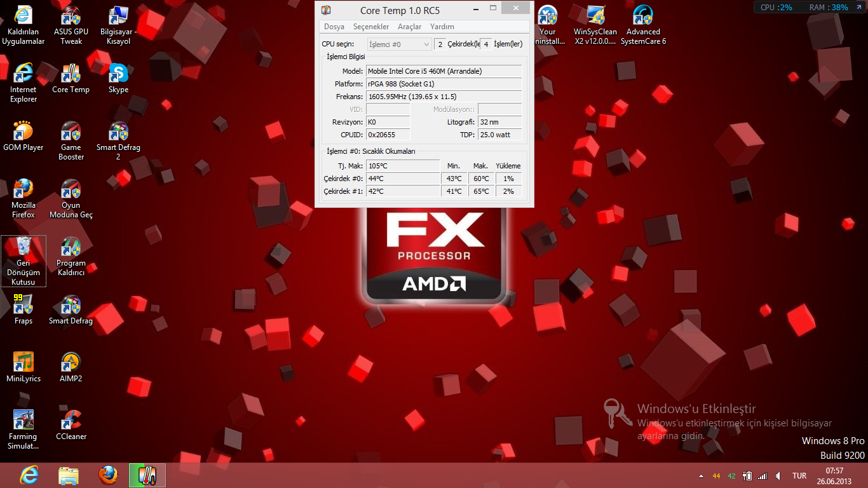Select the Core Temp desktop shortcut
Image resolution: width=868 pixels, height=488 pixels.
pyautogui.click(x=71, y=79)
